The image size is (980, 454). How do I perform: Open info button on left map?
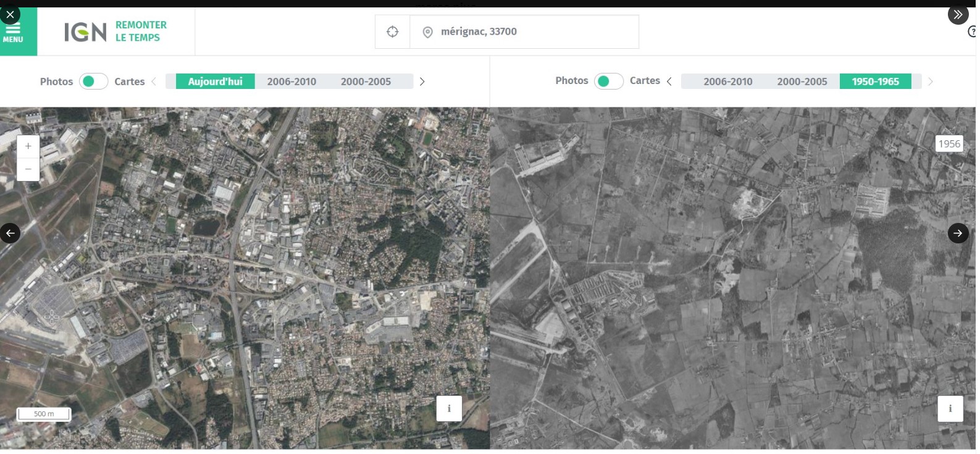point(449,408)
